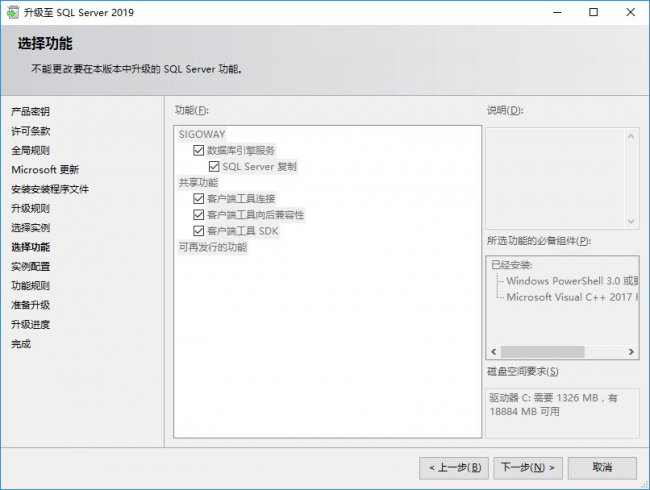Click the SQL Server setup icon in title bar
The image size is (650, 490).
pyautogui.click(x=12, y=12)
